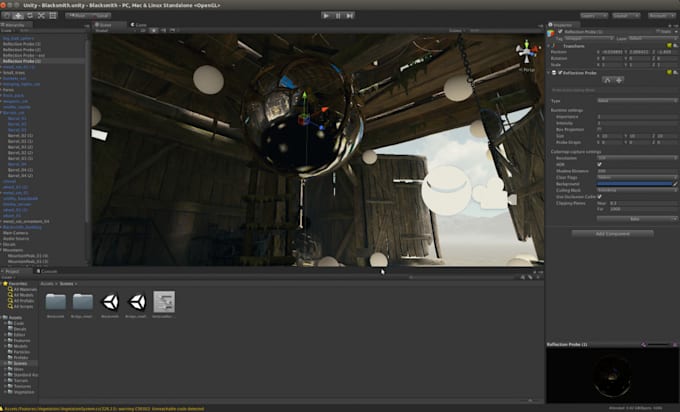
Task: Select the Move tool in toolbar
Action: point(18,16)
